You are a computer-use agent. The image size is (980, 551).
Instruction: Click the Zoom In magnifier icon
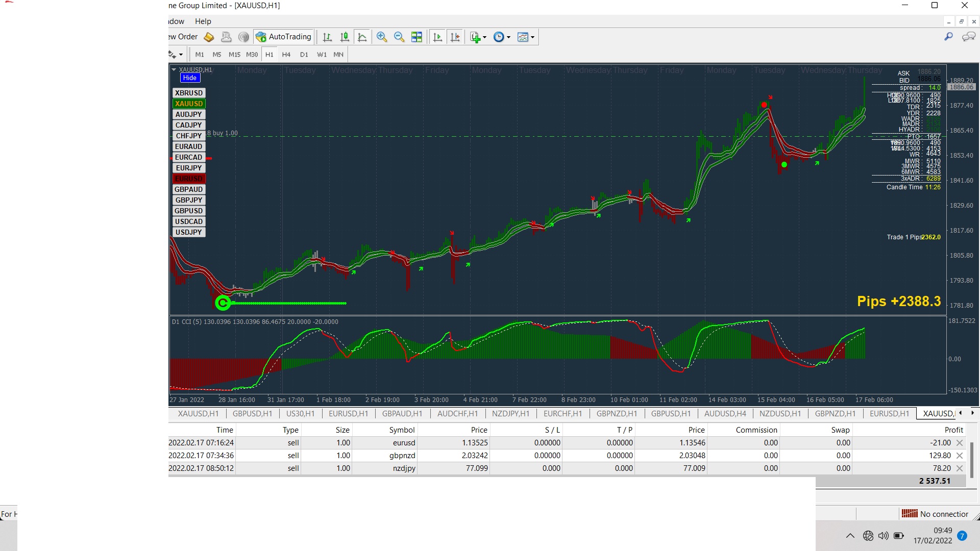(x=381, y=37)
